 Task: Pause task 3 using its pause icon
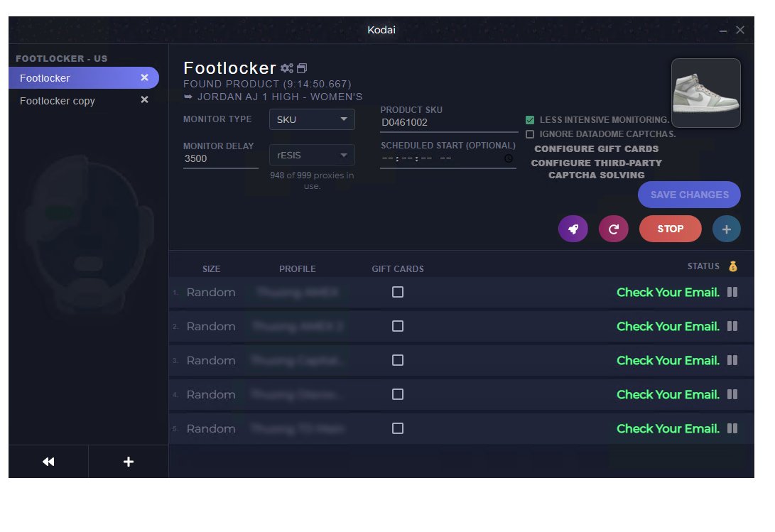(732, 360)
